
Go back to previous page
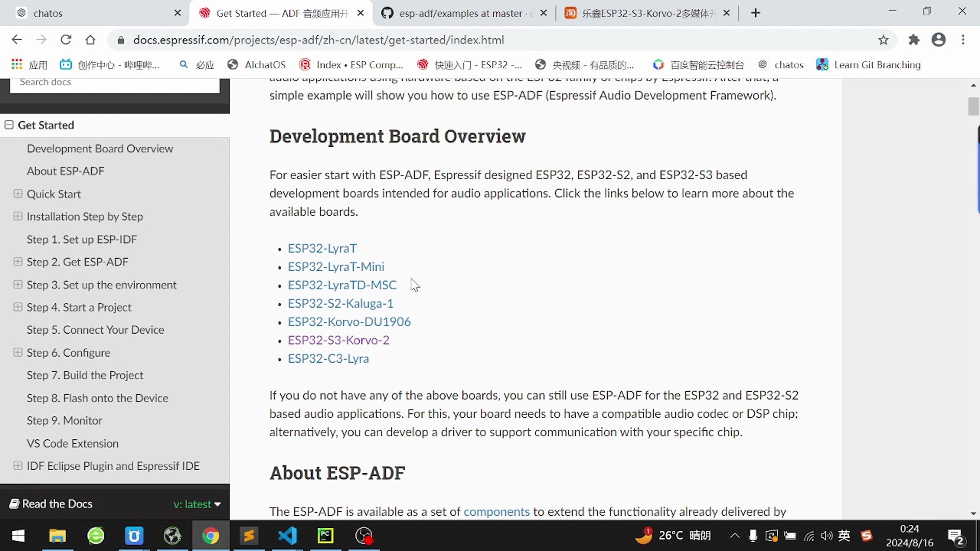point(17,40)
